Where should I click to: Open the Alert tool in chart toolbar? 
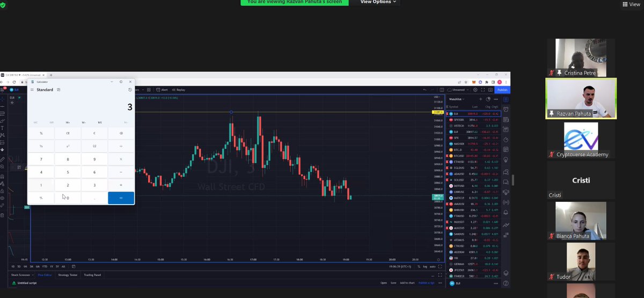[x=162, y=90]
